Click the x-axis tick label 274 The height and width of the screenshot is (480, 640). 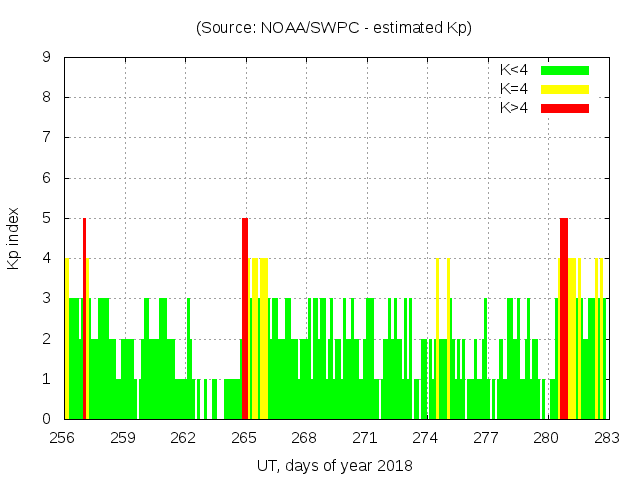click(425, 438)
